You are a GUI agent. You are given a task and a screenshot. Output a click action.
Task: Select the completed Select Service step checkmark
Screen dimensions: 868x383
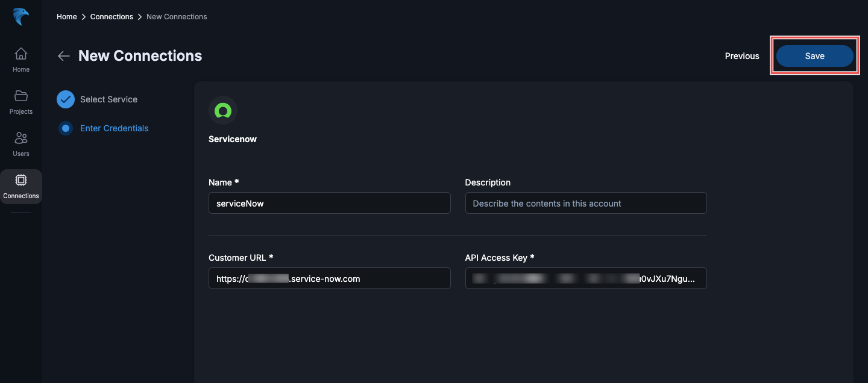click(x=65, y=99)
